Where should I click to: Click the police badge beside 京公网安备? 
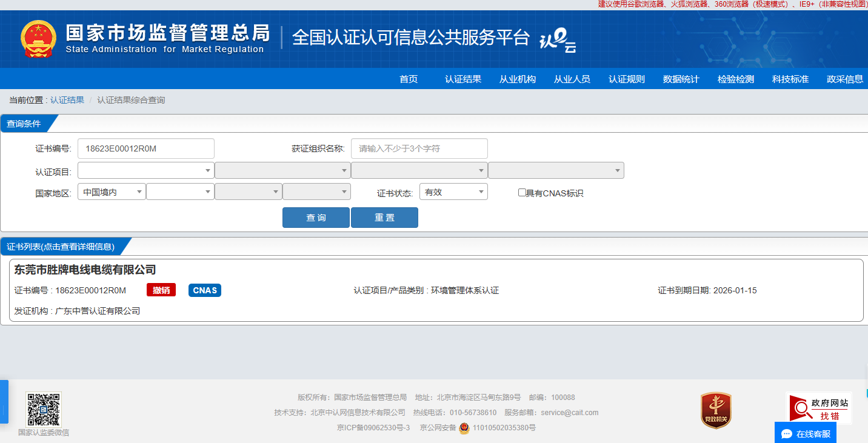click(x=464, y=428)
